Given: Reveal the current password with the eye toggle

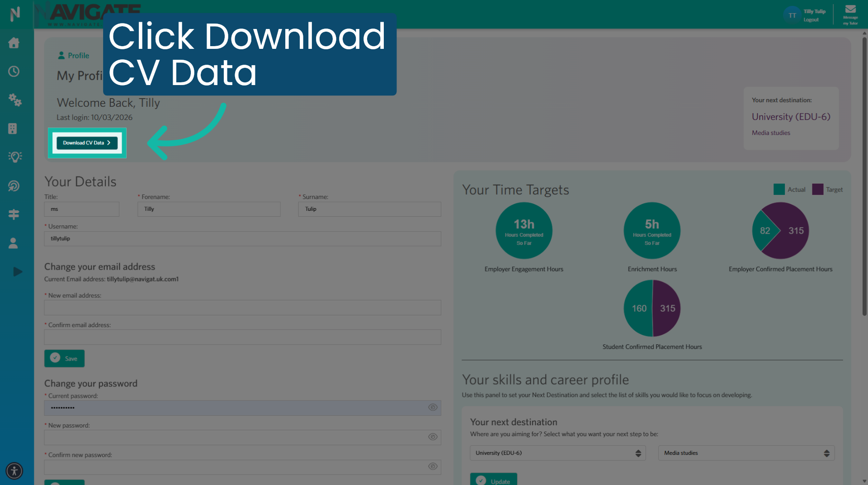Looking at the screenshot, I should click(432, 407).
